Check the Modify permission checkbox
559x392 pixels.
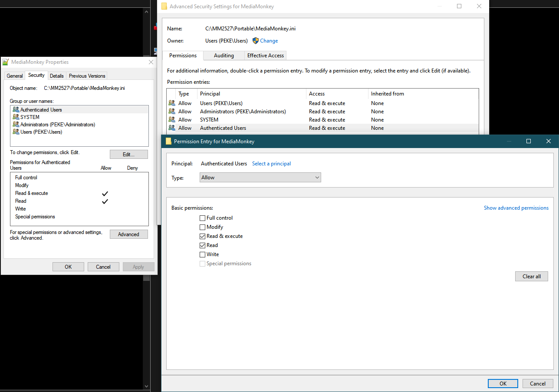pyautogui.click(x=202, y=227)
